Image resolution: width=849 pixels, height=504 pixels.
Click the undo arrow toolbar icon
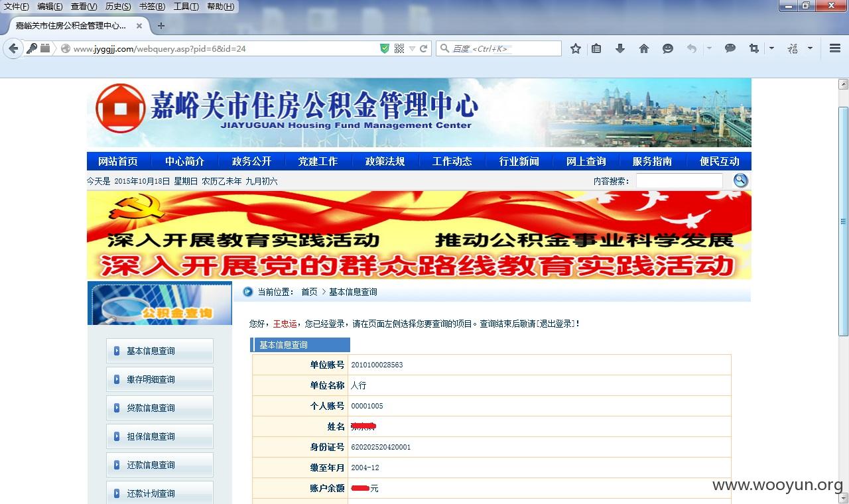[692, 48]
